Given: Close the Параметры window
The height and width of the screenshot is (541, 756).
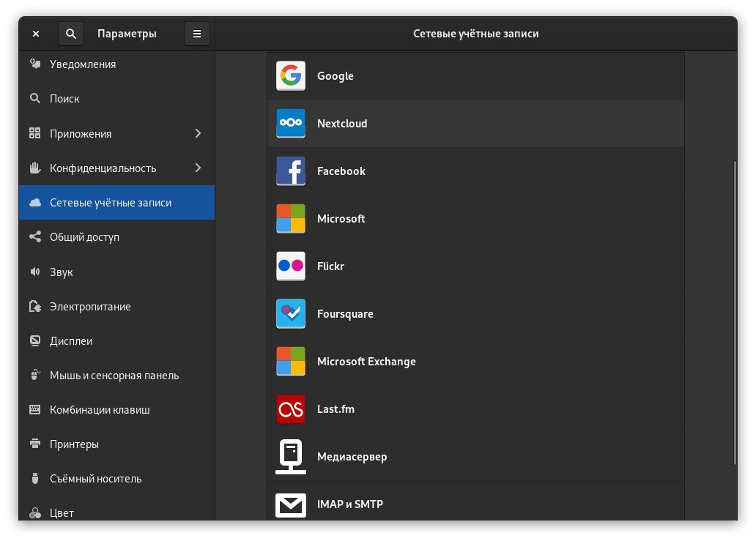Looking at the screenshot, I should (36, 34).
